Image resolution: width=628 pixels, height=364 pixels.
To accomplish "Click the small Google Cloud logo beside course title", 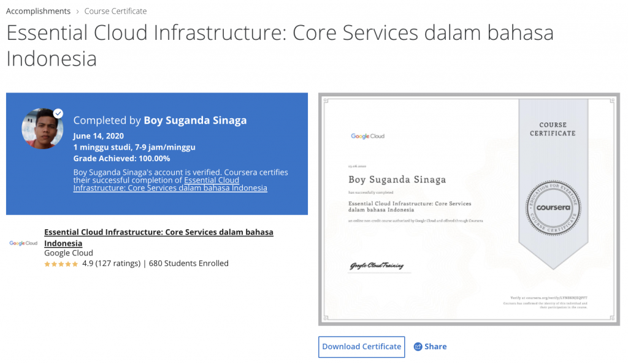I will (23, 243).
